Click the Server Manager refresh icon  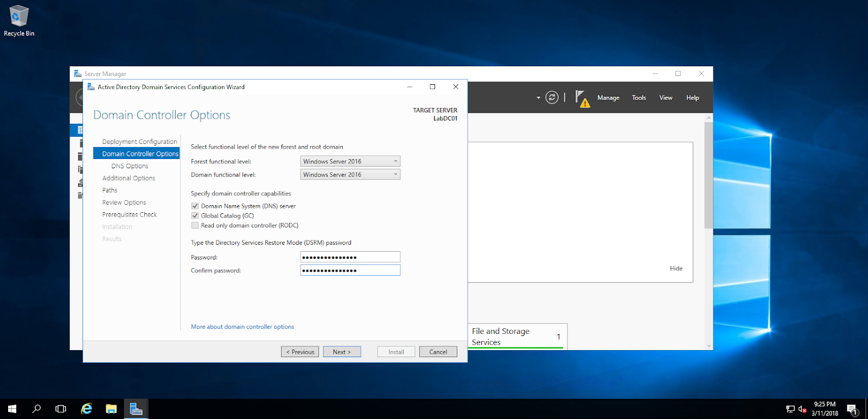[x=552, y=98]
